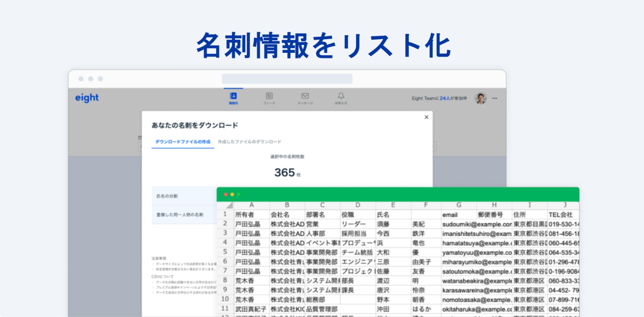Close the download dialog with X
644x317 pixels.
click(x=426, y=117)
